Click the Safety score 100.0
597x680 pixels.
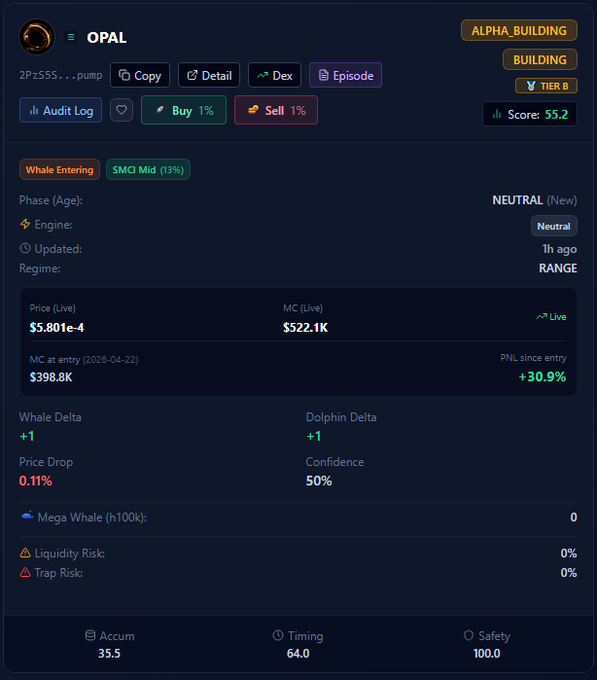click(487, 654)
